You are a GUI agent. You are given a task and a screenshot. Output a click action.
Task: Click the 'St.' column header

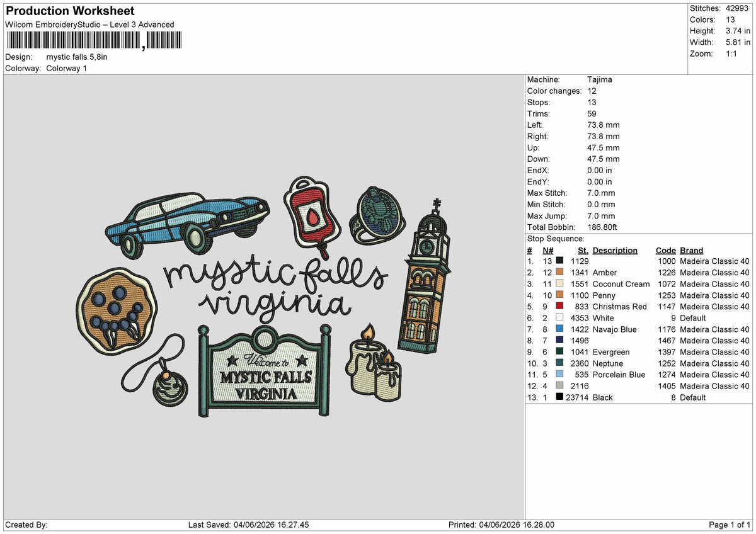pyautogui.click(x=582, y=250)
